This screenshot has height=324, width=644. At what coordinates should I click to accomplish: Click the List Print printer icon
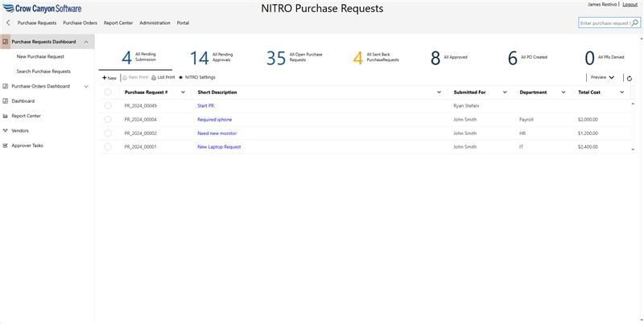pyautogui.click(x=154, y=77)
